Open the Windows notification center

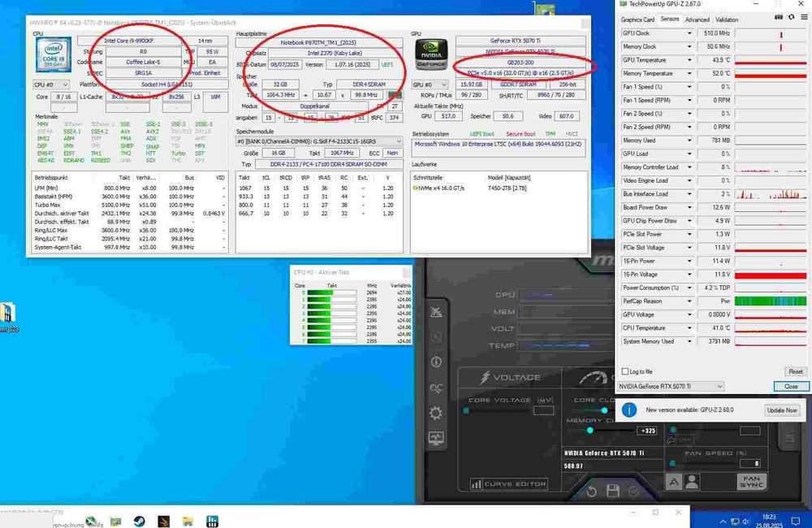click(796, 521)
